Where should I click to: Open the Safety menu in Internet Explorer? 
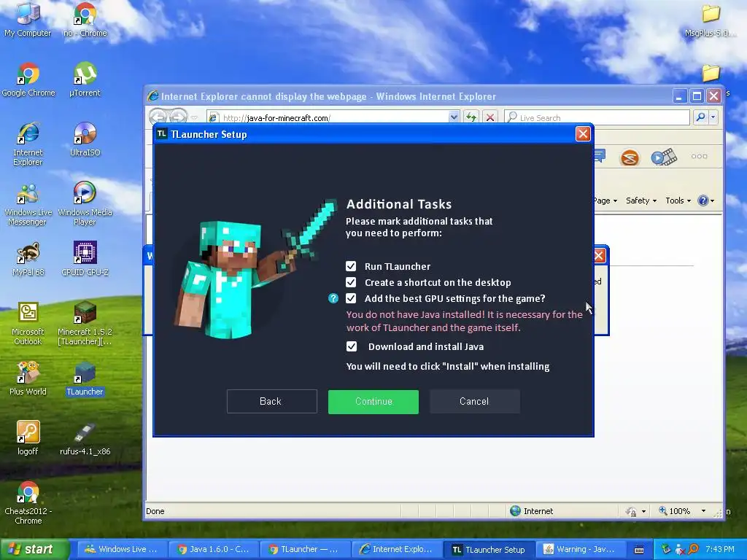(x=640, y=201)
